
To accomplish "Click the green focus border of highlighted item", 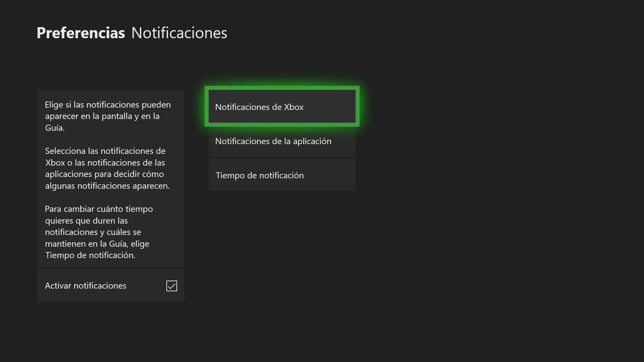I will 282,88.
